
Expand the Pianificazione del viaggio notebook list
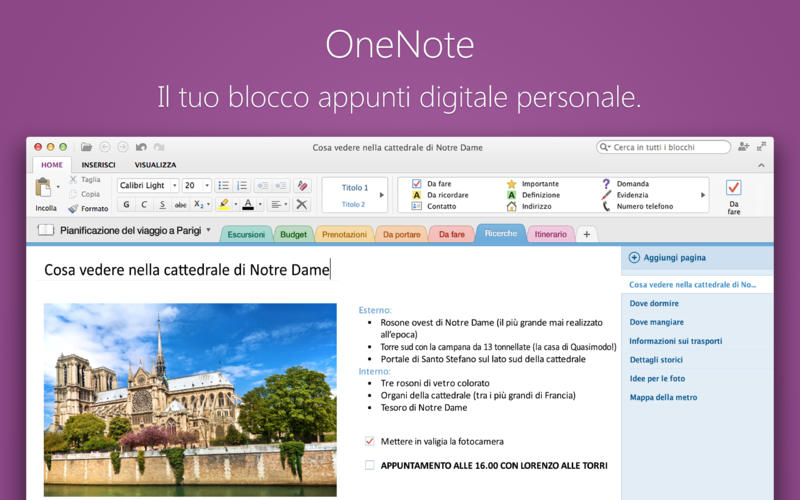click(208, 231)
